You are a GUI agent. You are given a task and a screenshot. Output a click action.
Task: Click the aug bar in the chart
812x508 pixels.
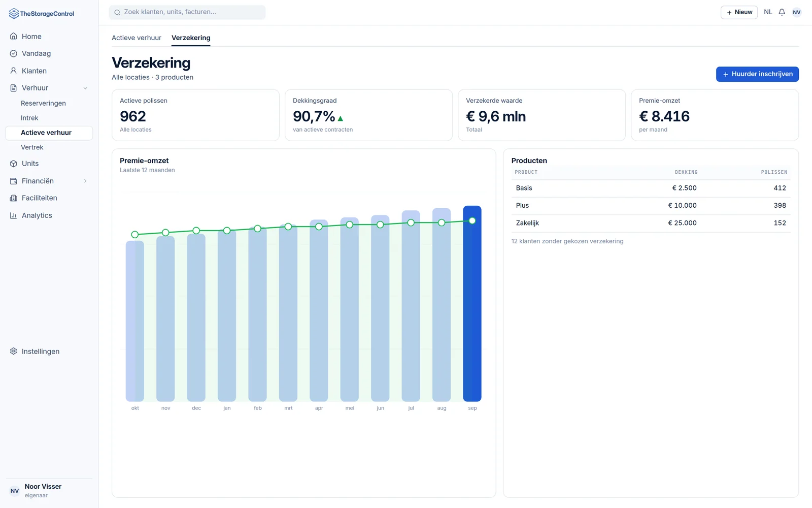click(442, 305)
